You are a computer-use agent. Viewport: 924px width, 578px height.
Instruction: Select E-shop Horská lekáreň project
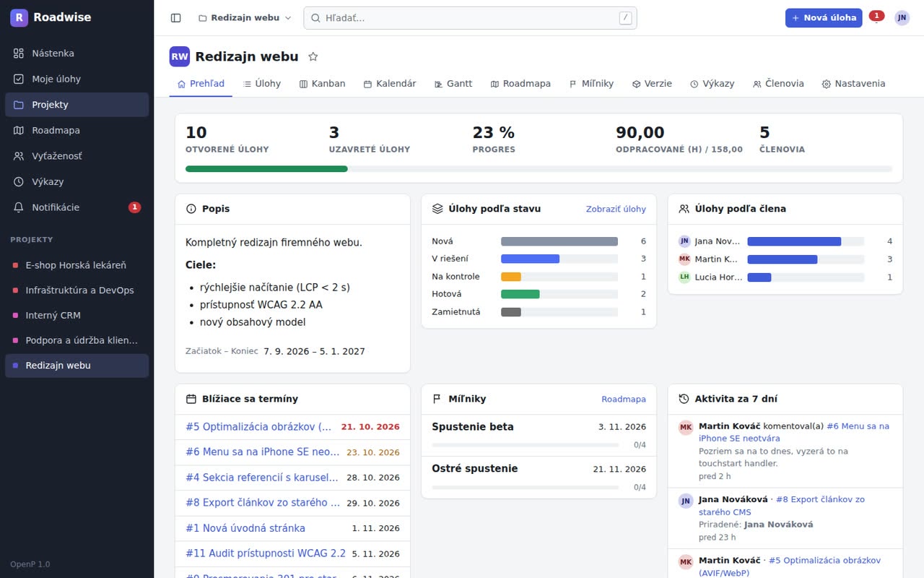pyautogui.click(x=77, y=265)
